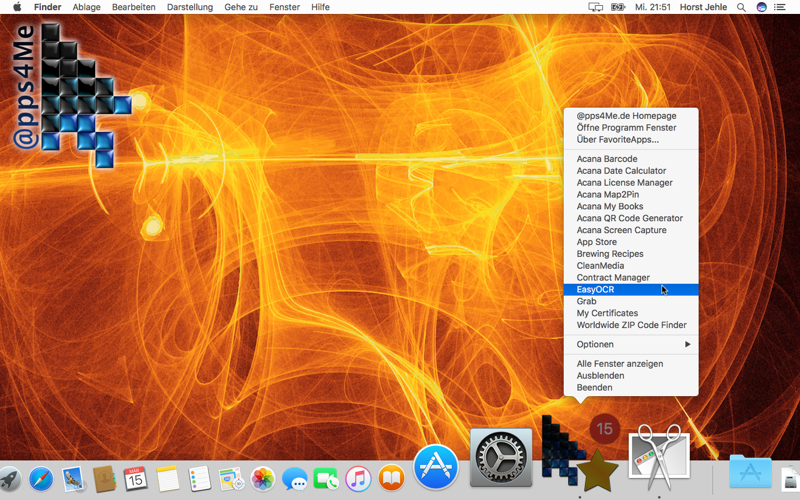This screenshot has height=500, width=800.
Task: Click the Horst Jehle user menu
Action: pos(703,7)
